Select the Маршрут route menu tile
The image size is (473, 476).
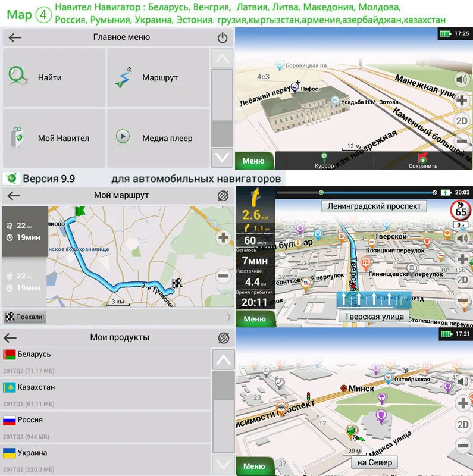tap(158, 77)
